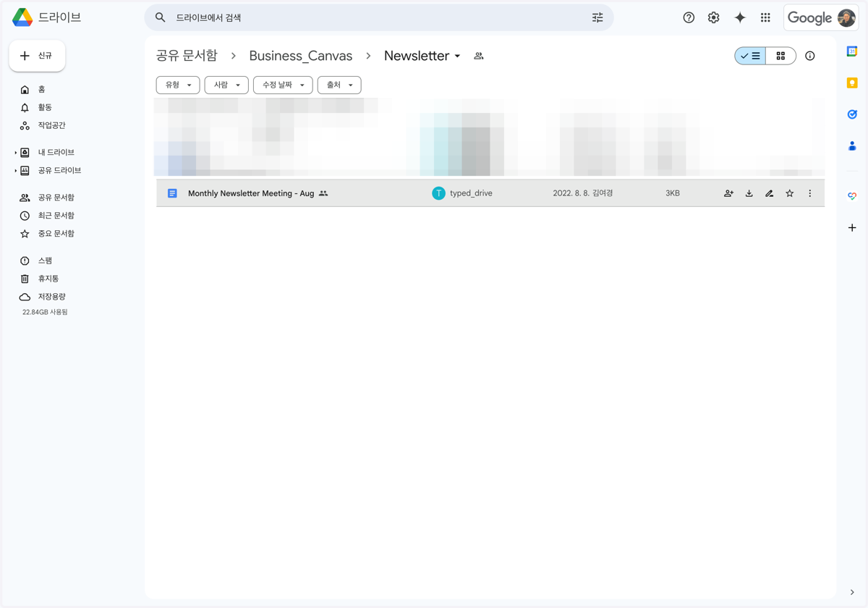This screenshot has width=868, height=608.
Task: Rename Monthly Newsletter Meeting - Aug via pencil icon
Action: pos(769,193)
